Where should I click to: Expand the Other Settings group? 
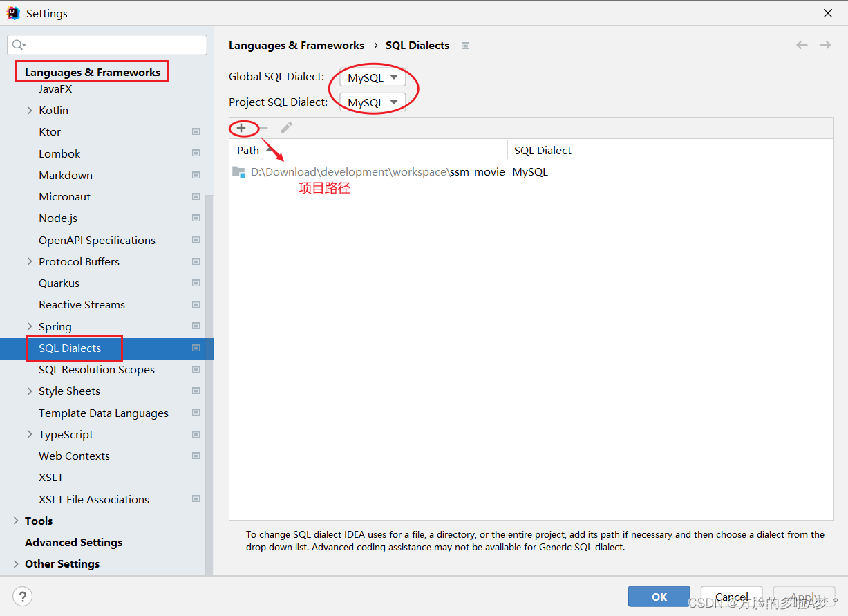point(16,563)
